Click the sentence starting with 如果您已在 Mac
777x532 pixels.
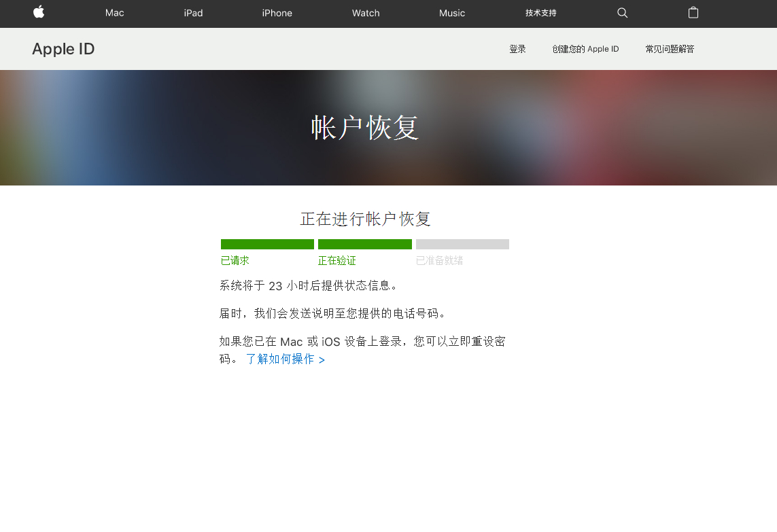[x=363, y=350]
